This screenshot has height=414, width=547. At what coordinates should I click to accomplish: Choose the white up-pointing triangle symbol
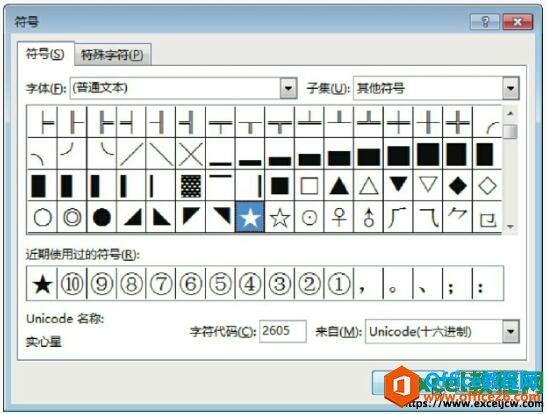click(369, 186)
